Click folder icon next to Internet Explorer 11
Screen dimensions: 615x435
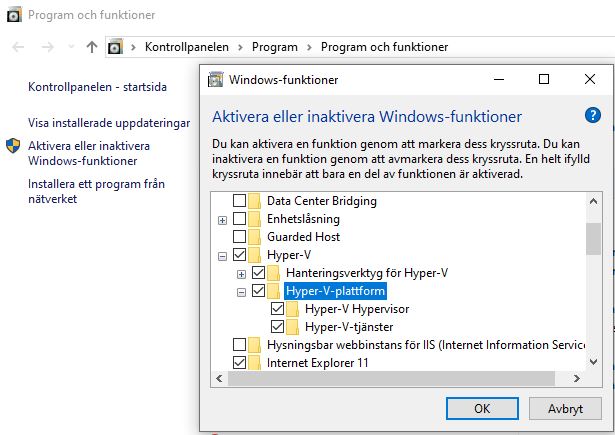tap(254, 364)
